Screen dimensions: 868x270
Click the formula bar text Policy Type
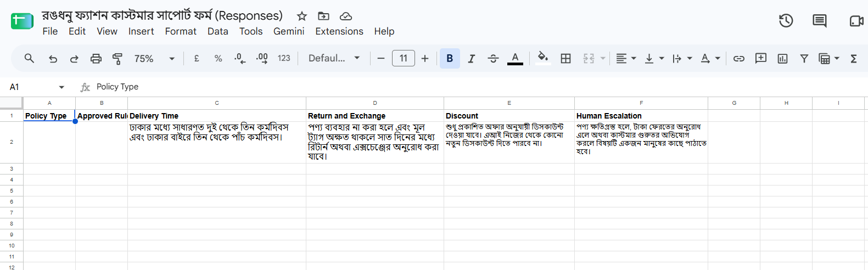click(117, 87)
